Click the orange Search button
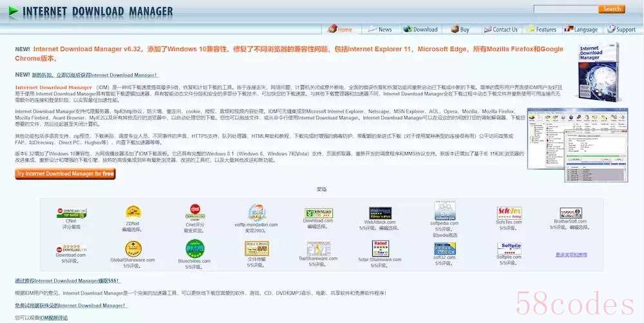This screenshot has height=323, width=644. [612, 8]
